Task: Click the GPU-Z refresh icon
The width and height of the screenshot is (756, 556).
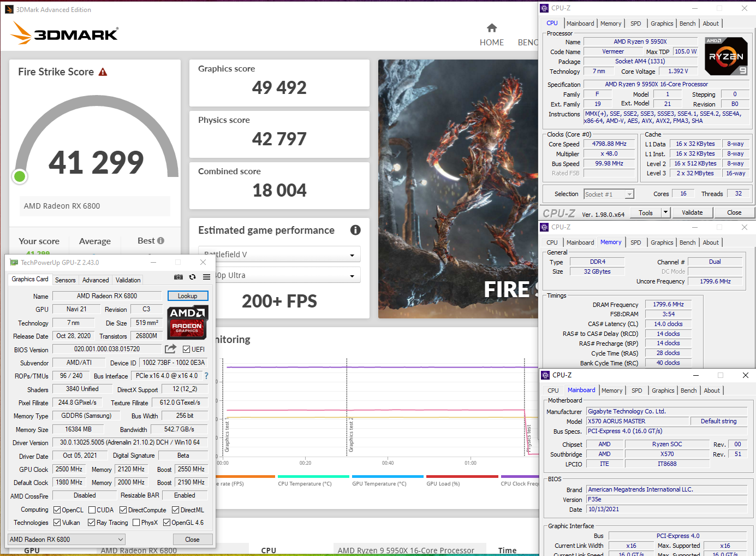Action: [x=192, y=277]
